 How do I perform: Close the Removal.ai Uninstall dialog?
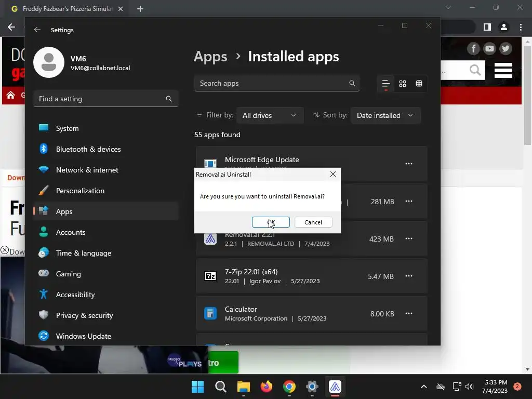coord(333,174)
